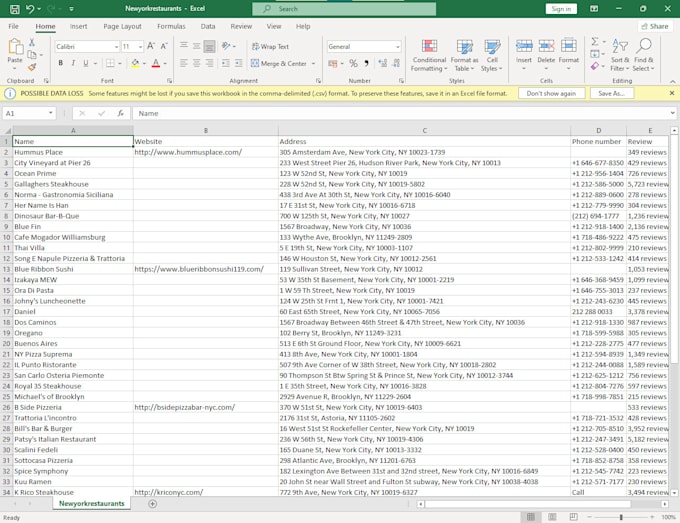Expand the formula bar chevron

(x=672, y=113)
